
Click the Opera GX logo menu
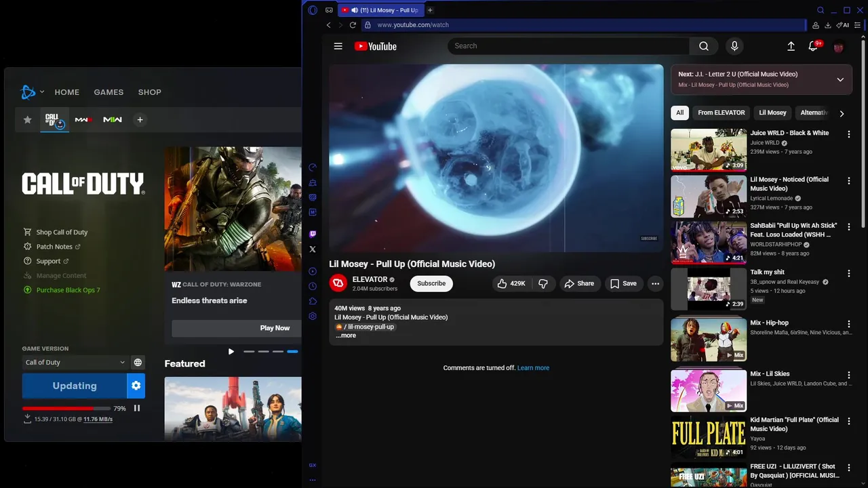click(x=313, y=10)
